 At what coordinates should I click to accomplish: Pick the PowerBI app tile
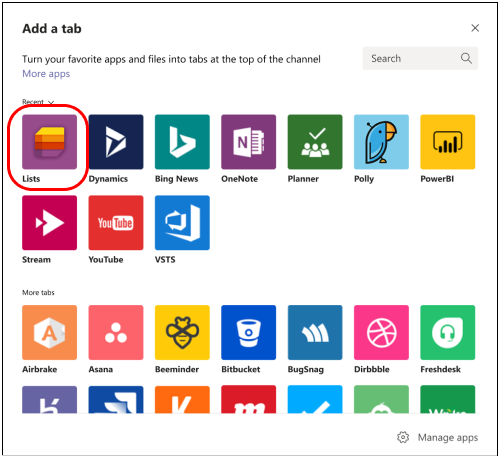(447, 142)
